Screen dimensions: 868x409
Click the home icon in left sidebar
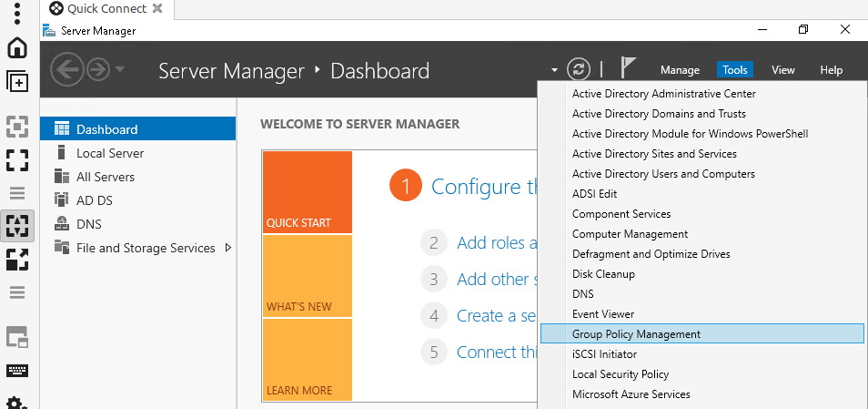click(x=17, y=47)
